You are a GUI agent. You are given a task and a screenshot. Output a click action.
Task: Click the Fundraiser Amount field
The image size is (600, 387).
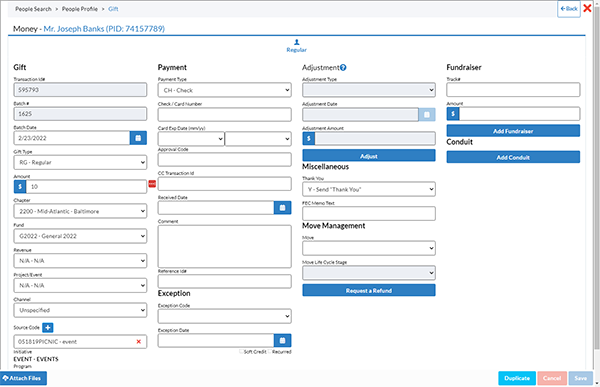519,114
